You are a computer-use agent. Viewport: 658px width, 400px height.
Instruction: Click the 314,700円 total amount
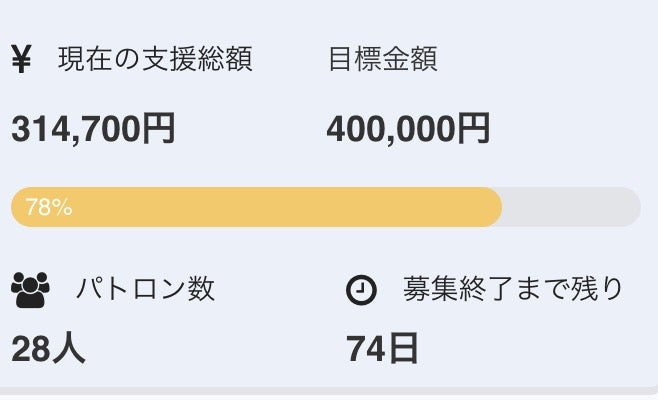93,128
